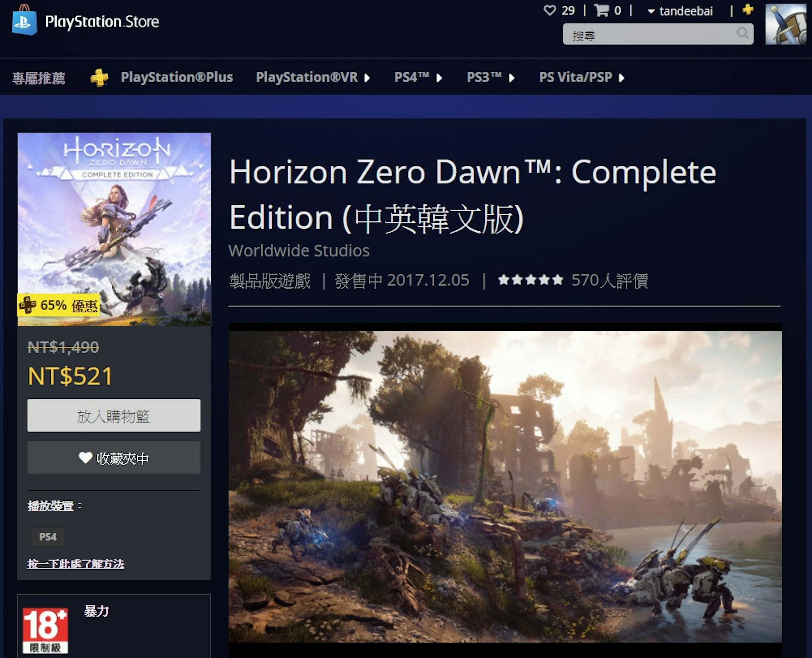Click the five-star rating icons
The height and width of the screenshot is (658, 812).
pos(530,280)
